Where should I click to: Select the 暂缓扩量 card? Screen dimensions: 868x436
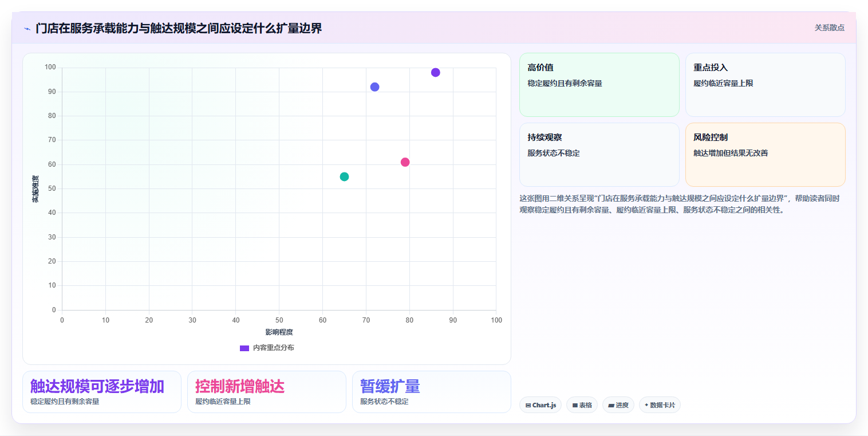432,392
